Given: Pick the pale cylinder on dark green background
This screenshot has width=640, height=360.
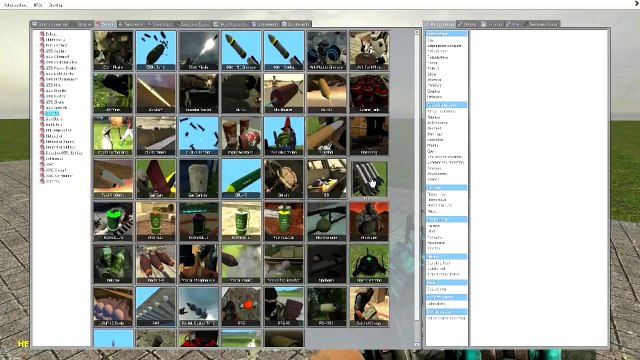Looking at the screenshot, I should click(327, 307).
